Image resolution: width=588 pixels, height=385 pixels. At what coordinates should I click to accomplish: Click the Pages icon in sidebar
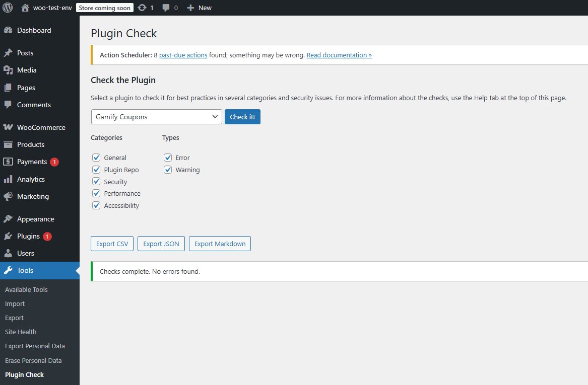8,88
